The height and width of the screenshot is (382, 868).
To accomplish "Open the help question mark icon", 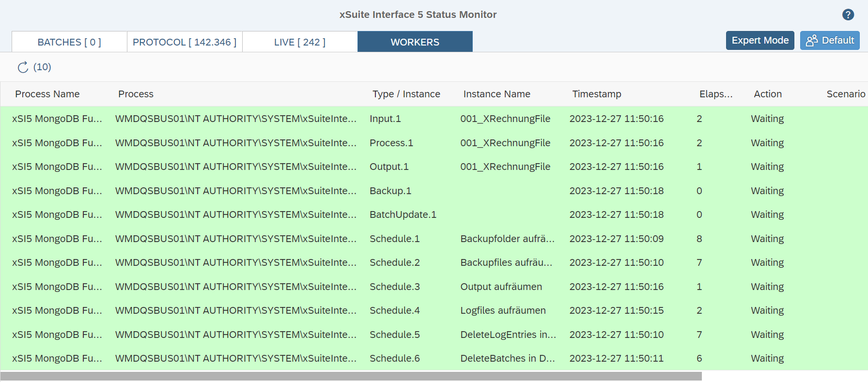I will (848, 15).
